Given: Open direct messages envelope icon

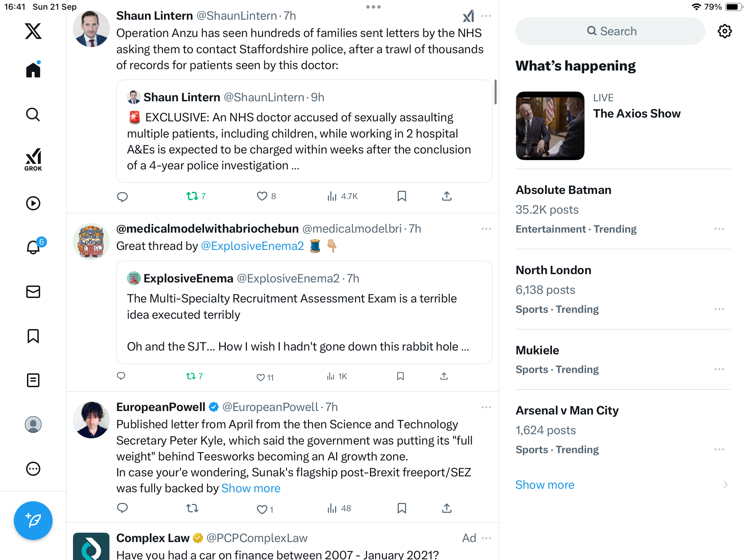Looking at the screenshot, I should click(x=33, y=292).
